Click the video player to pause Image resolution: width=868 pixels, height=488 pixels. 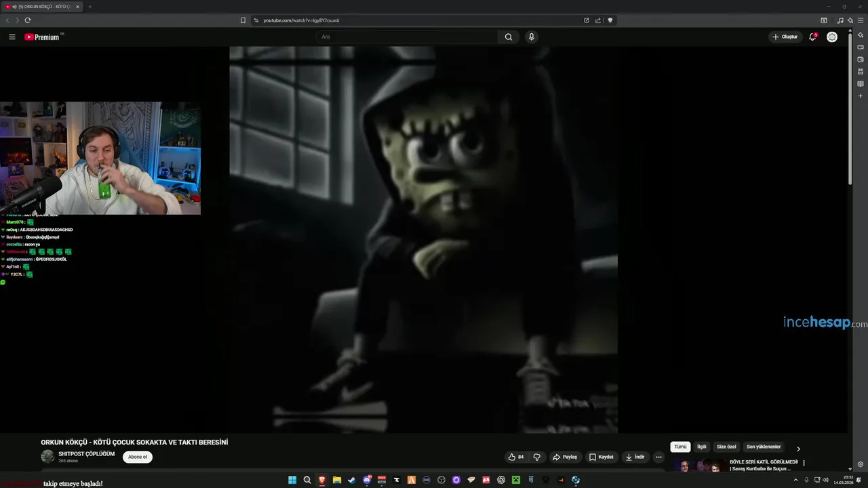(423, 239)
